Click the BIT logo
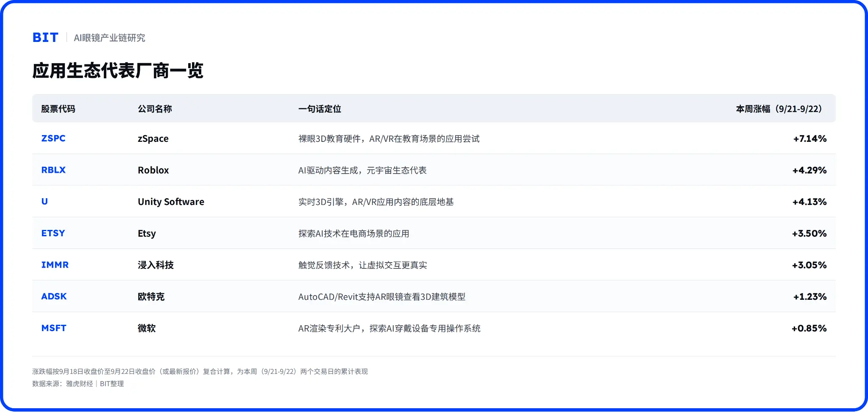 pyautogui.click(x=45, y=38)
